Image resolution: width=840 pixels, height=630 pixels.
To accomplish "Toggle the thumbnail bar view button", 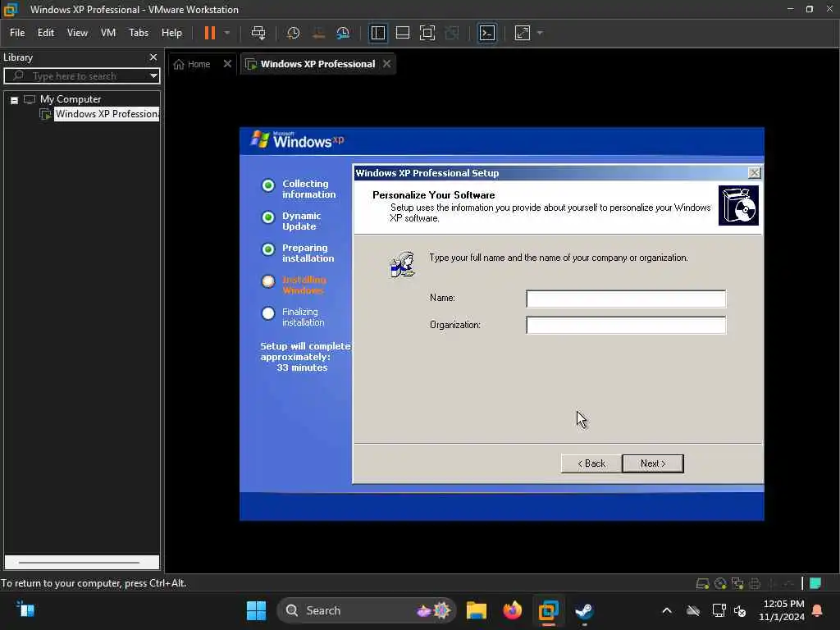I will [402, 33].
